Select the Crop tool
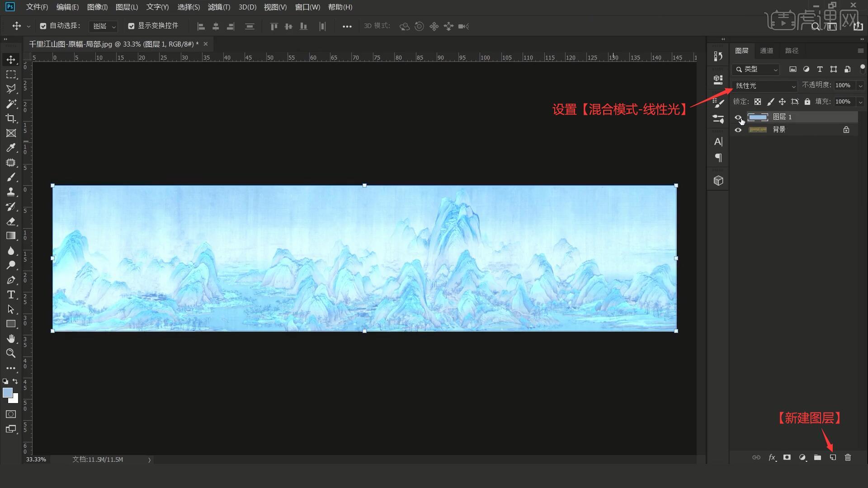This screenshot has width=868, height=488. [11, 118]
